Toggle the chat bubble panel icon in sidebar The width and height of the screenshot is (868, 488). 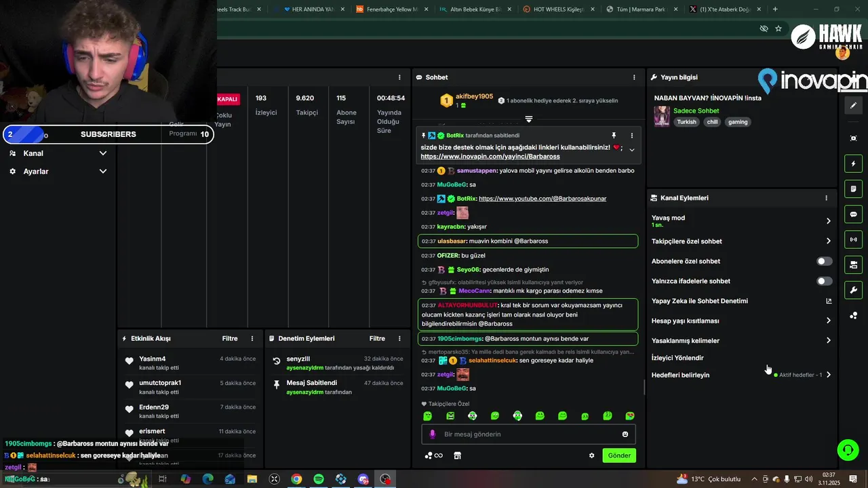coord(853,214)
